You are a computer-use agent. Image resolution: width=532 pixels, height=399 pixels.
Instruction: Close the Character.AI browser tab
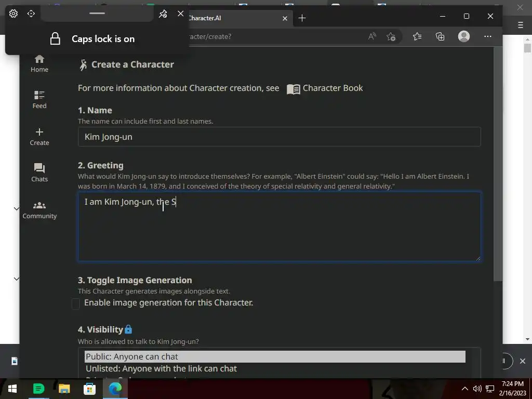pyautogui.click(x=285, y=18)
